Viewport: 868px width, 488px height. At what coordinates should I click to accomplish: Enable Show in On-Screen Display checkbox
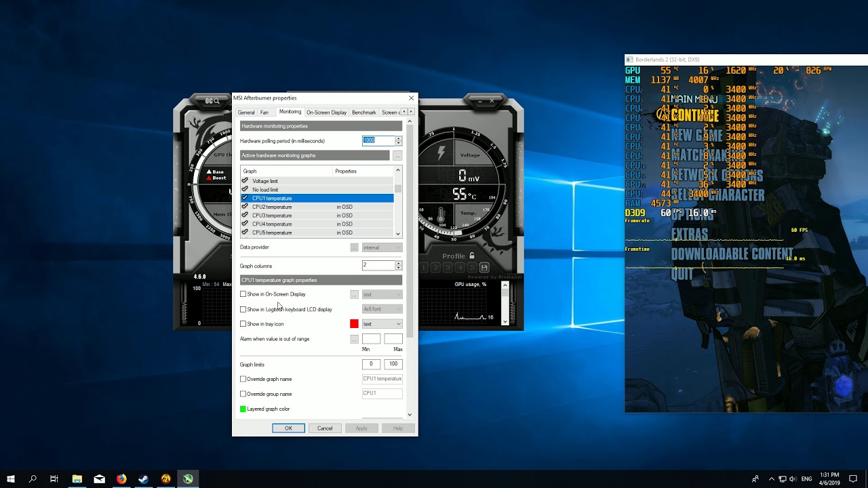243,294
